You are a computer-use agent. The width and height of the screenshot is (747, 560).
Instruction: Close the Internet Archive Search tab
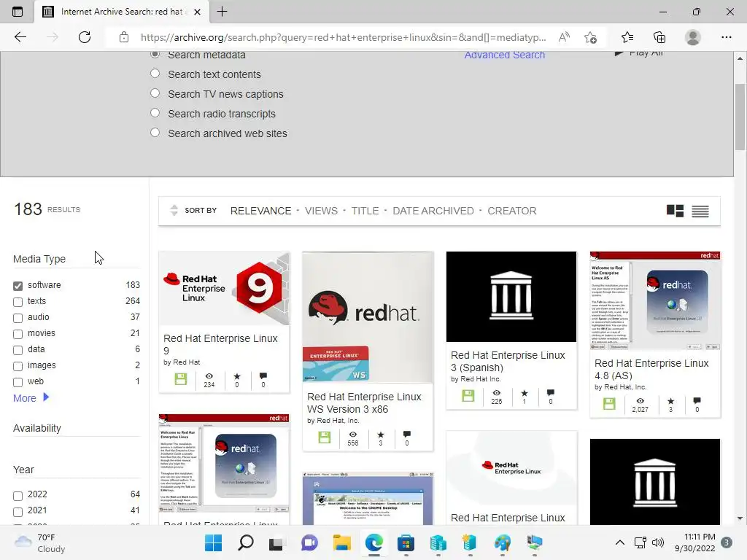(x=197, y=12)
